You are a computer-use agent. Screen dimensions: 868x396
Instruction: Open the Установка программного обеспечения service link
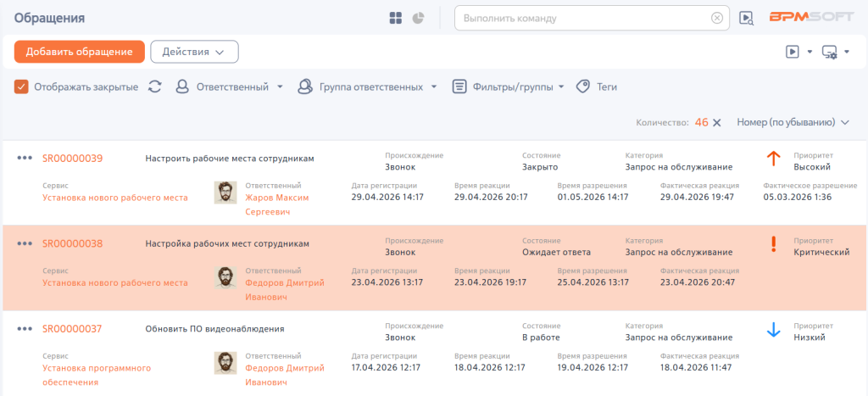[97, 375]
